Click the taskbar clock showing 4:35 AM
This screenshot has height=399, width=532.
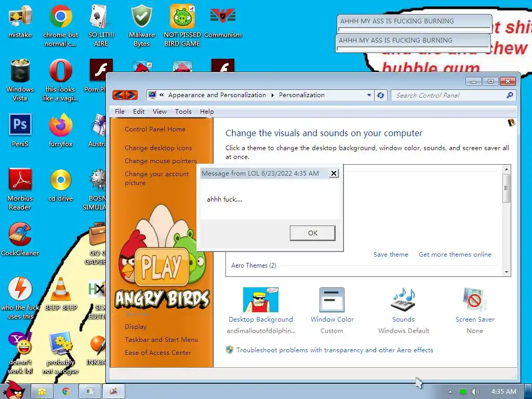(503, 392)
